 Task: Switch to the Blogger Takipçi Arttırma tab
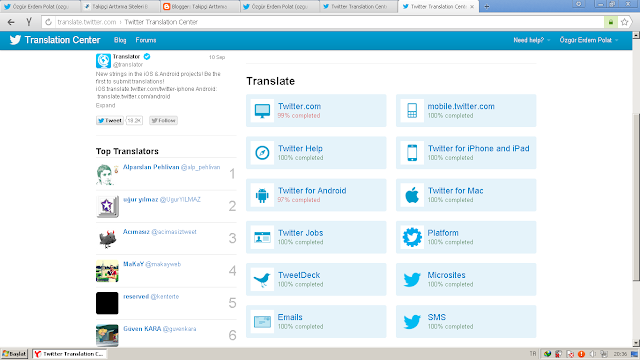pos(200,7)
